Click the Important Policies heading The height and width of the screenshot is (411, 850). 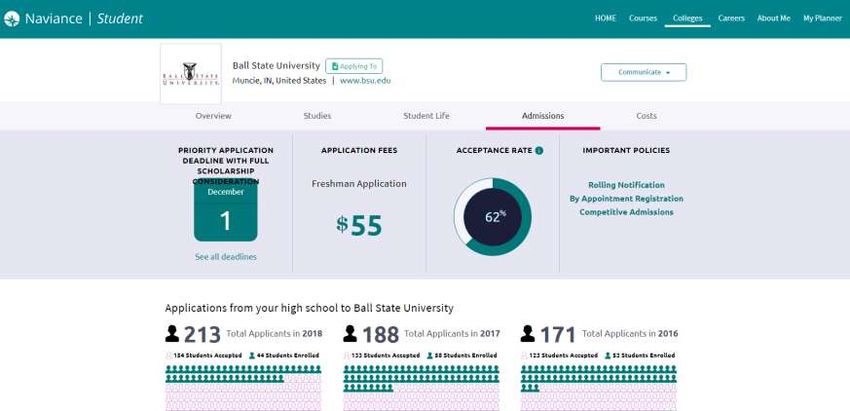(x=626, y=151)
